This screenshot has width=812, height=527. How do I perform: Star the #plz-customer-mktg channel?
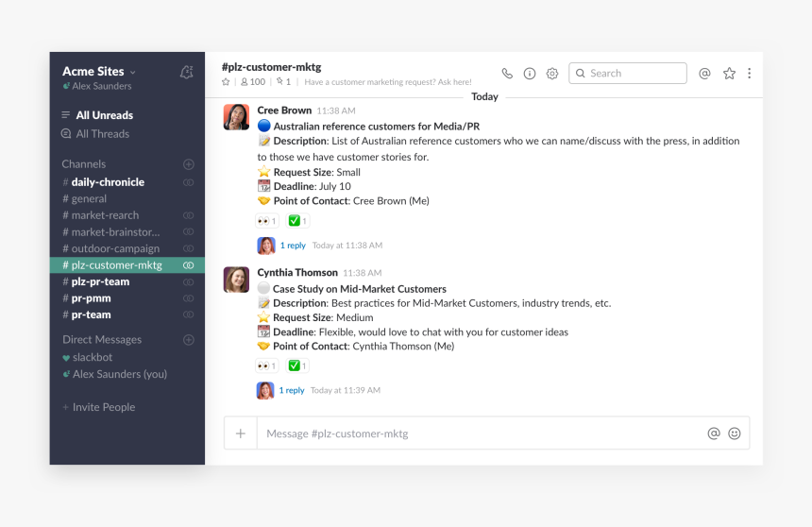(x=226, y=82)
